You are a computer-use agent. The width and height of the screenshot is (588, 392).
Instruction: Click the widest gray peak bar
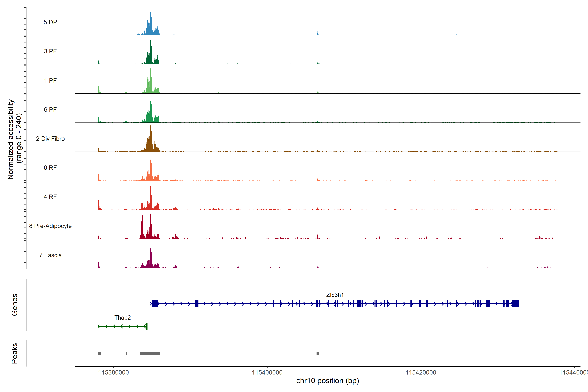pos(150,353)
